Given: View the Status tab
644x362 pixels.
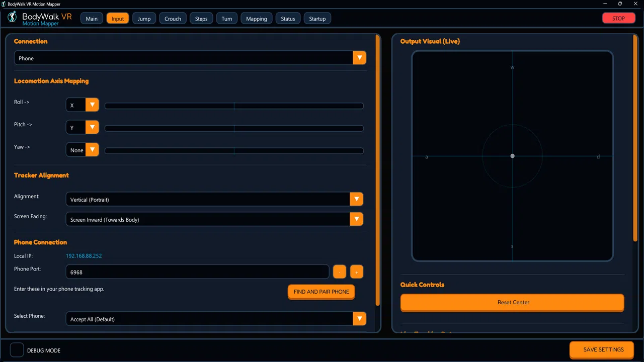Looking at the screenshot, I should [288, 19].
